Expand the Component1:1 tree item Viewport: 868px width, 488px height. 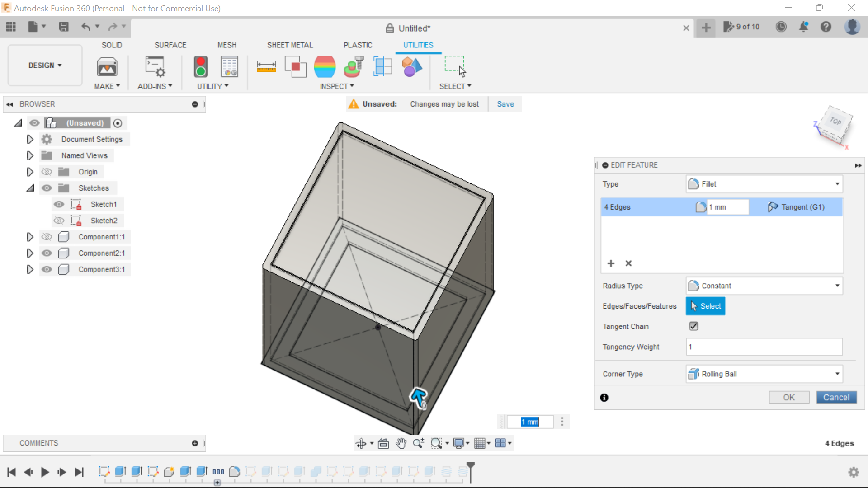[30, 236]
